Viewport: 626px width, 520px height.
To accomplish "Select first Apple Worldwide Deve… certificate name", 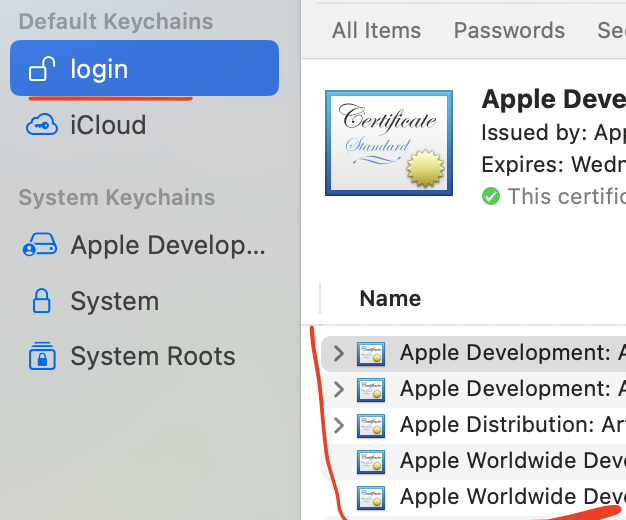I will point(513,461).
